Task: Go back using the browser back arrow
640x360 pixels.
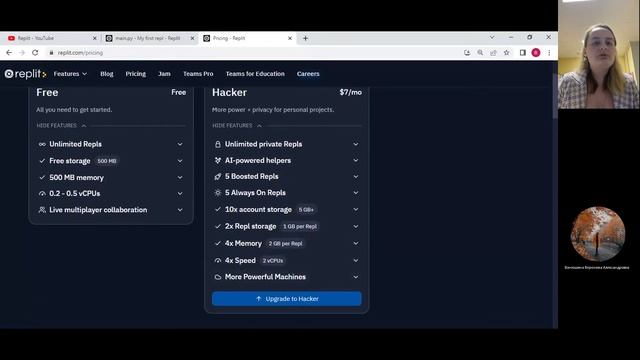Action: coord(9,53)
